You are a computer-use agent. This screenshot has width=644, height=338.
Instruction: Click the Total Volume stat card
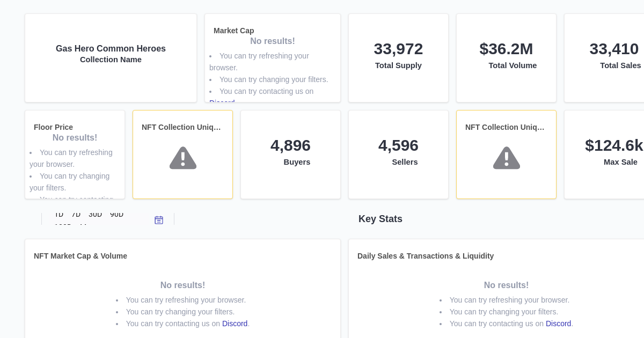[506, 57]
